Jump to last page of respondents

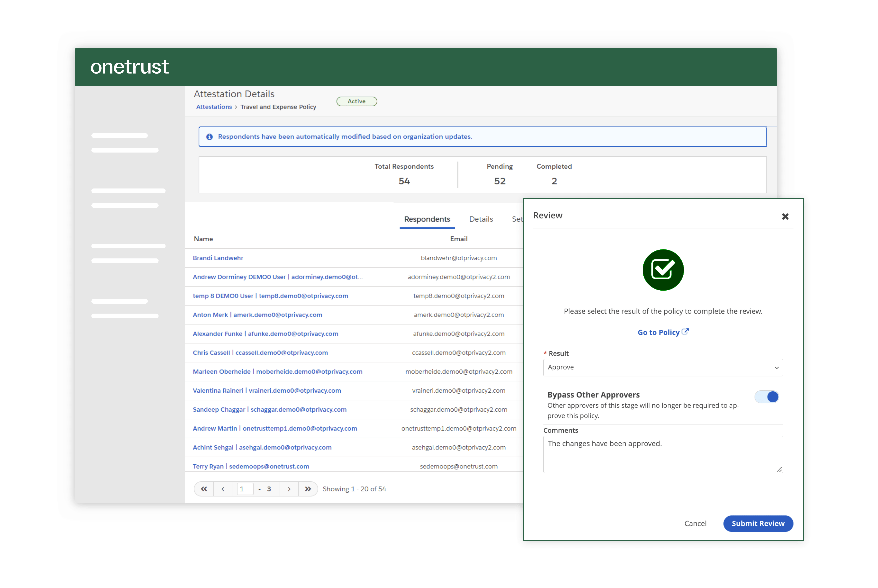[x=308, y=489]
